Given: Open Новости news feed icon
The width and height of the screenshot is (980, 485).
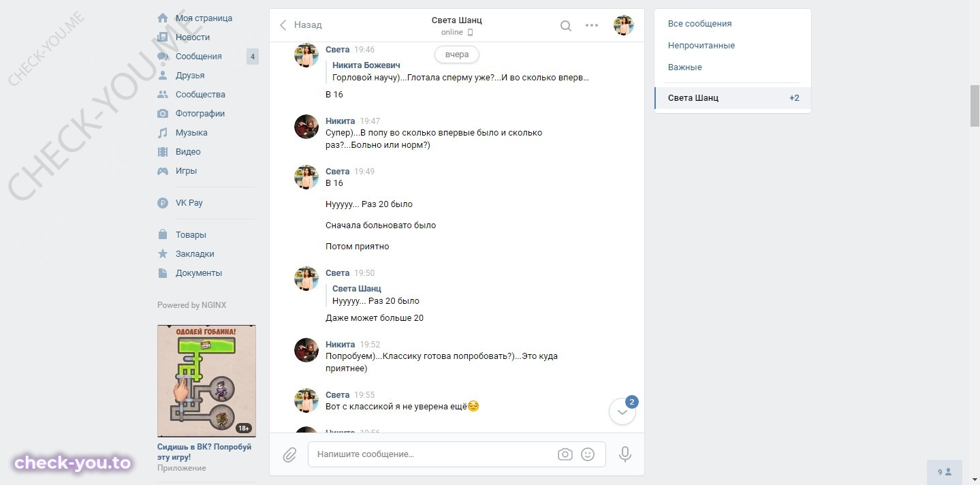Looking at the screenshot, I should tap(163, 37).
